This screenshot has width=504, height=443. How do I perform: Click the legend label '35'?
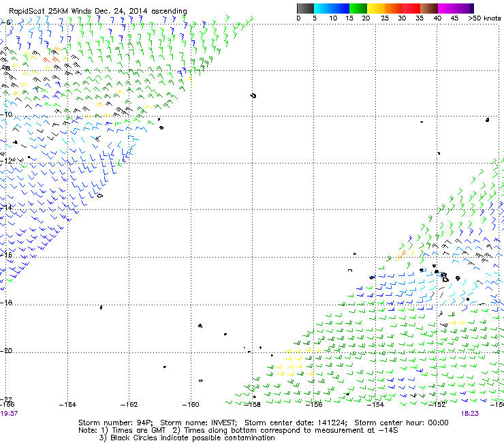(420, 18)
